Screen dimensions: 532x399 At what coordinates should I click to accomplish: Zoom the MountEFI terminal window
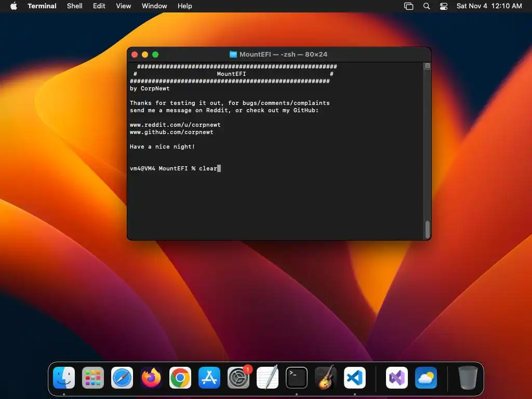155,55
